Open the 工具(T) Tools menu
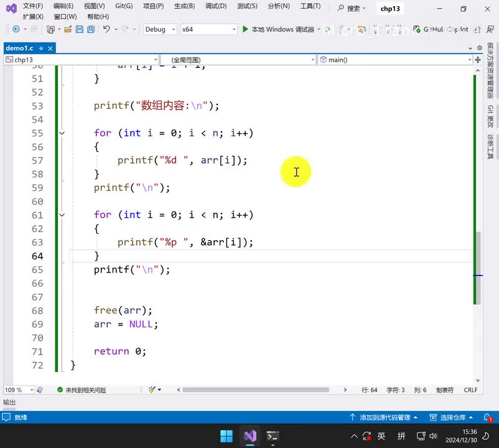Viewport: 499px width, 448px height. coord(310,6)
